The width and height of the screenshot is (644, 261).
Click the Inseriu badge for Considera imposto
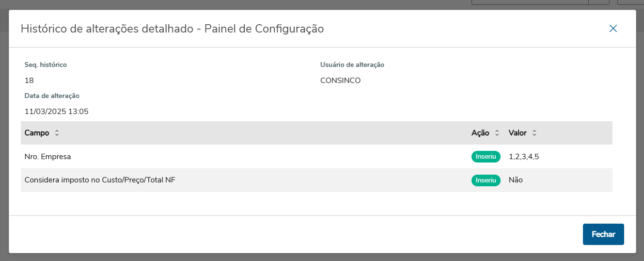[486, 180]
